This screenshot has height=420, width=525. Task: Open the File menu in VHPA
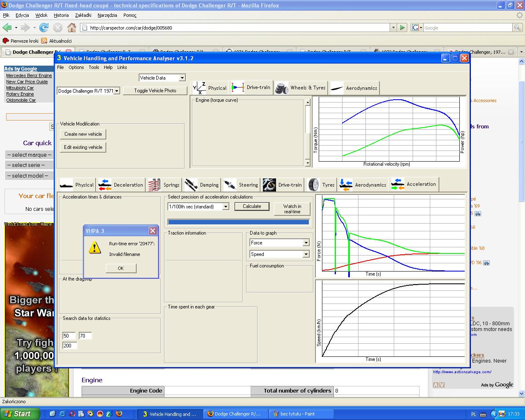(60, 67)
